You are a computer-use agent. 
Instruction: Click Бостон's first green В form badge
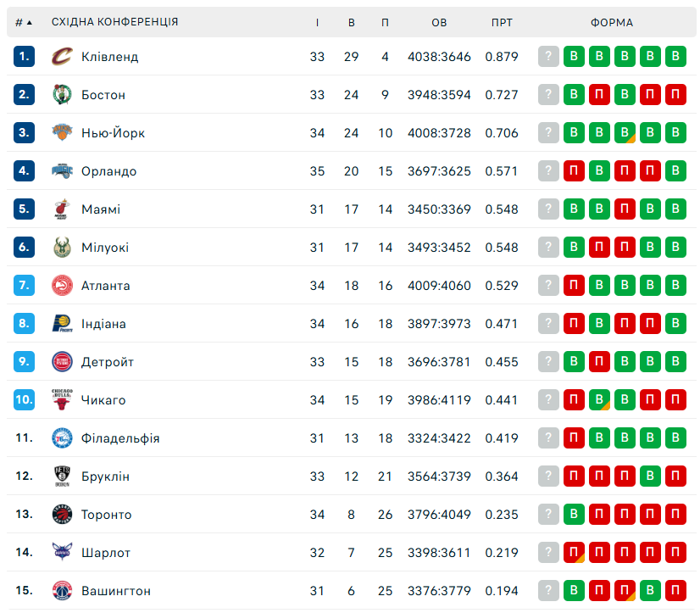pos(575,95)
